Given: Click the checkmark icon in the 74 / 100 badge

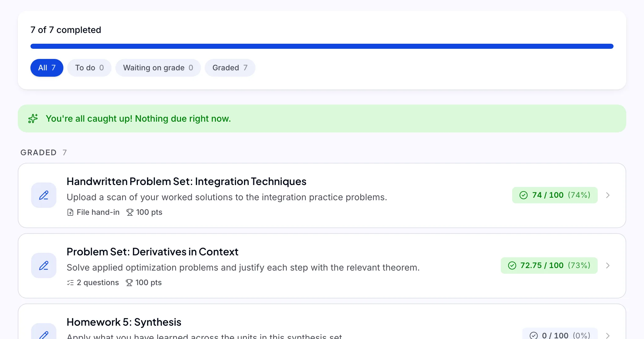Looking at the screenshot, I should coord(524,195).
